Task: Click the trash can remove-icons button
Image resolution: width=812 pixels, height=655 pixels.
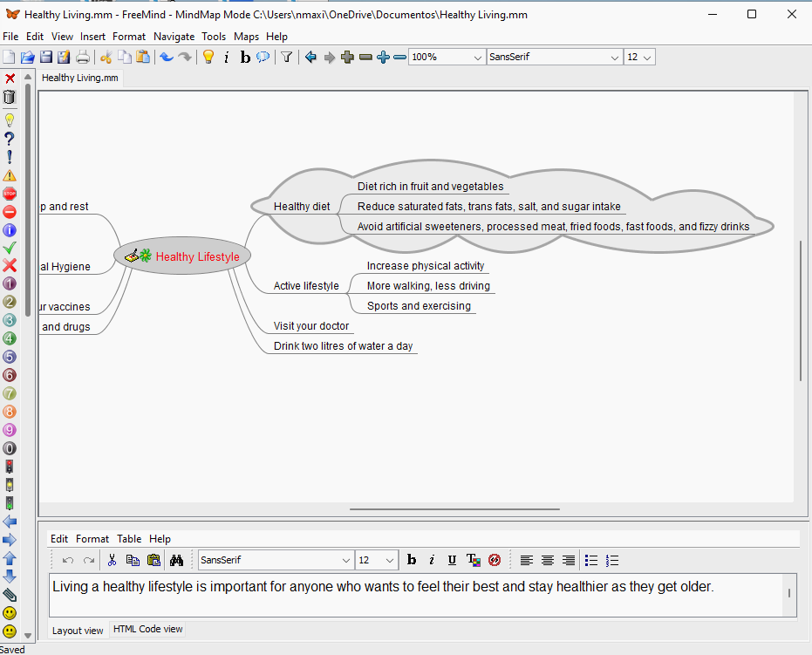Action: 10,97
